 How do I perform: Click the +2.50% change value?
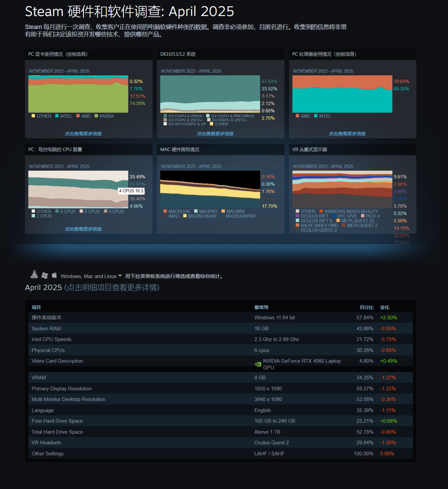pos(388,318)
